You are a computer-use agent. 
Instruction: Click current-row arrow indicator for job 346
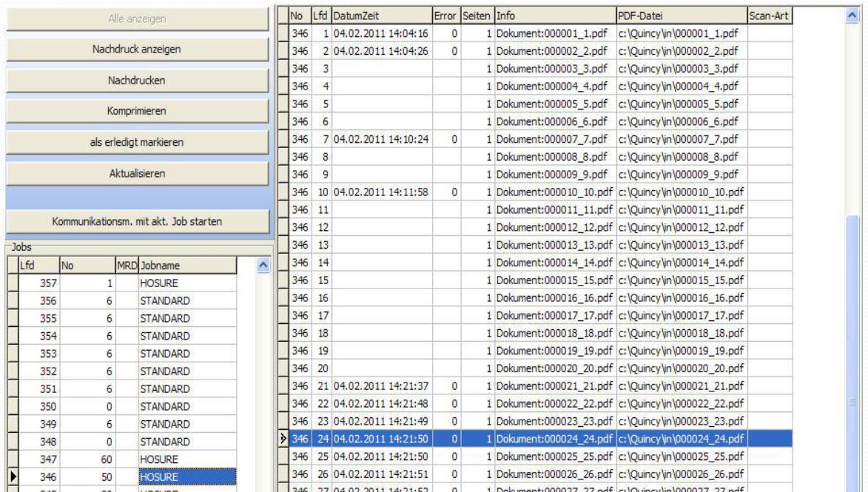pos(12,475)
